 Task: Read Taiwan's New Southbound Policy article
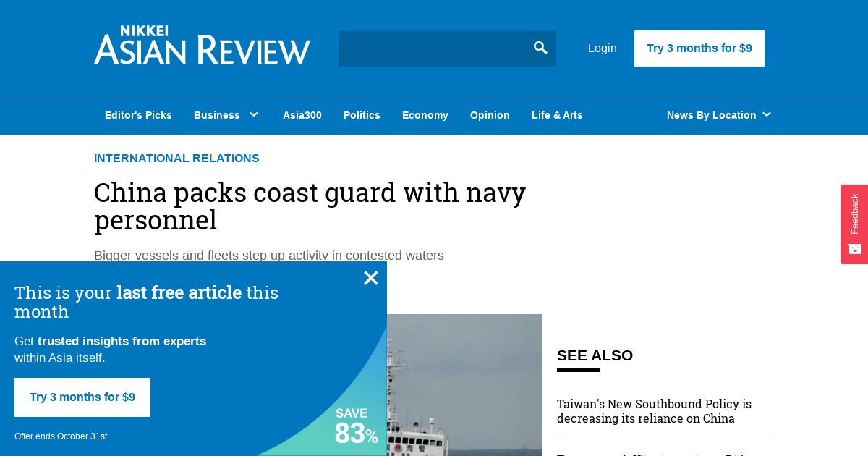[x=655, y=411]
